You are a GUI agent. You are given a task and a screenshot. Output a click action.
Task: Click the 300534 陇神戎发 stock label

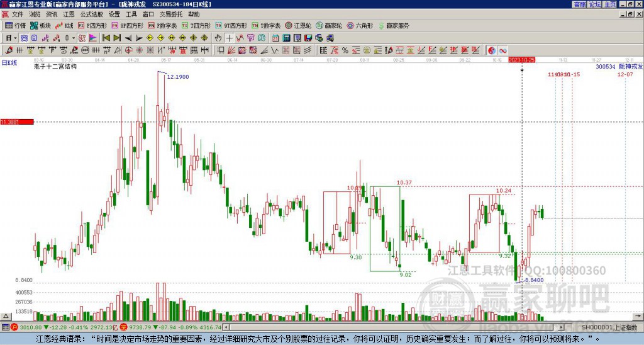(x=619, y=66)
